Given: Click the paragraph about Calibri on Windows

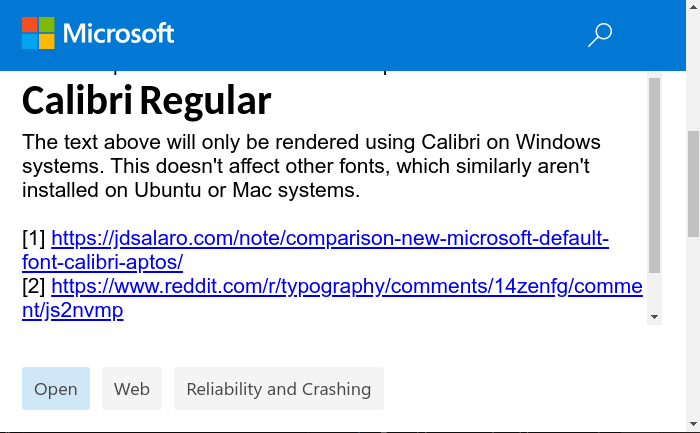Looking at the screenshot, I should 311,166.
